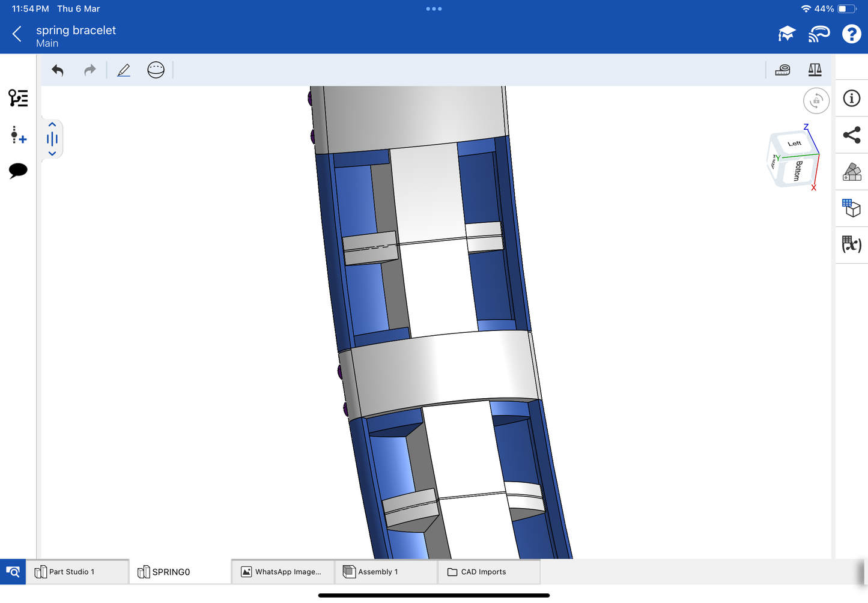The height and width of the screenshot is (603, 868).
Task: Tap the undo arrow in the toolbar
Action: point(58,70)
